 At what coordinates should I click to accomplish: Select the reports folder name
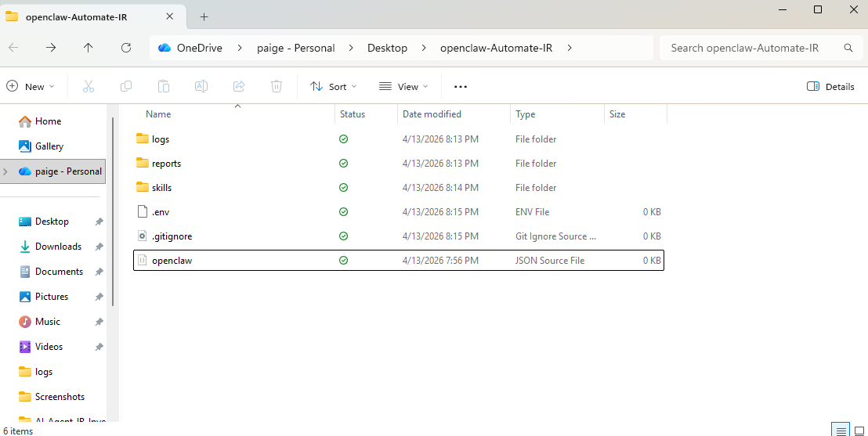[166, 164]
